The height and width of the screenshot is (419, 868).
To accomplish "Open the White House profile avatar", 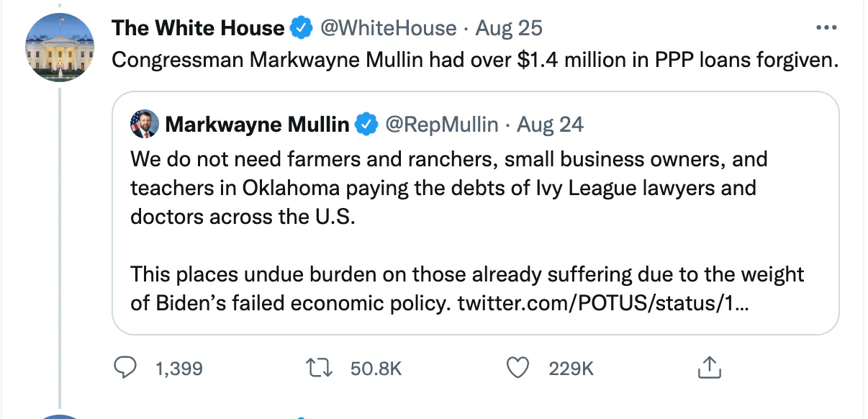I will point(60,48).
